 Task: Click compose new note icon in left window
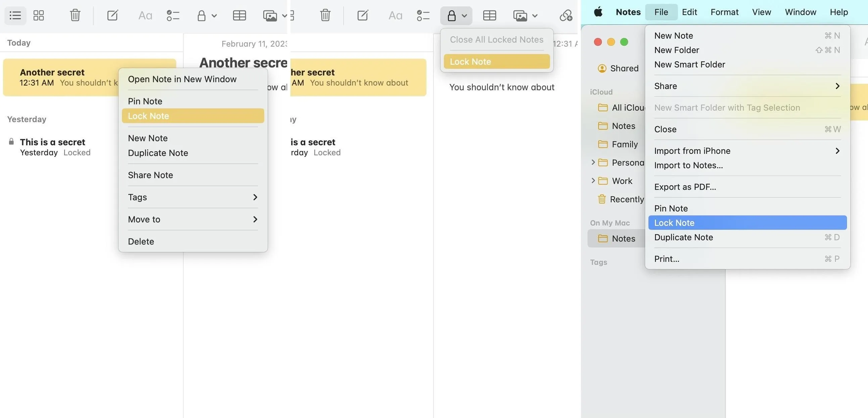click(112, 15)
